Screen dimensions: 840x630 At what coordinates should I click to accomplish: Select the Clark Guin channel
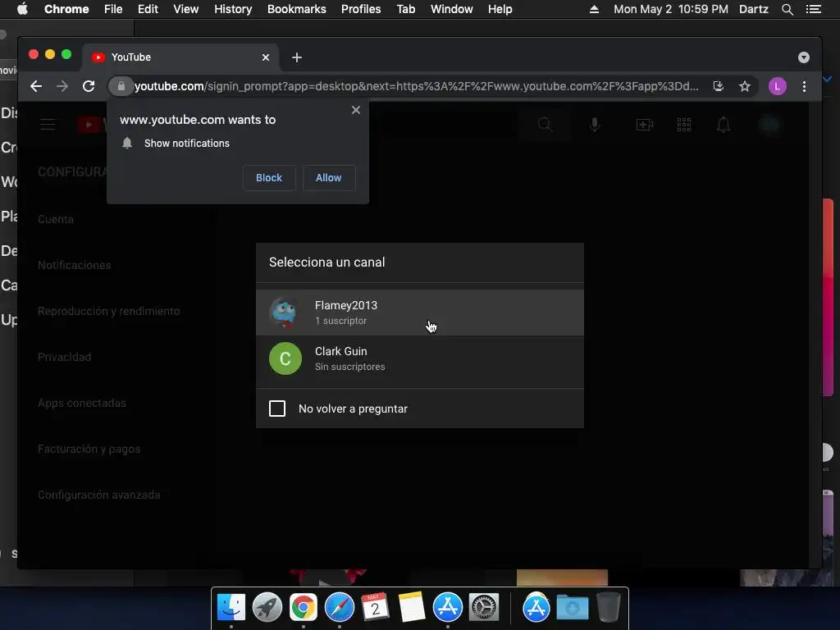[420, 358]
